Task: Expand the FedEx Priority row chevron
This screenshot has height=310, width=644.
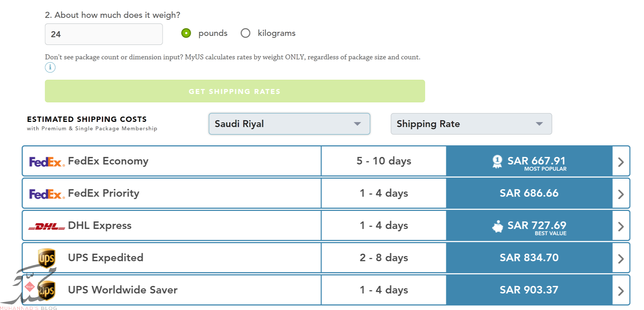Action: click(621, 194)
